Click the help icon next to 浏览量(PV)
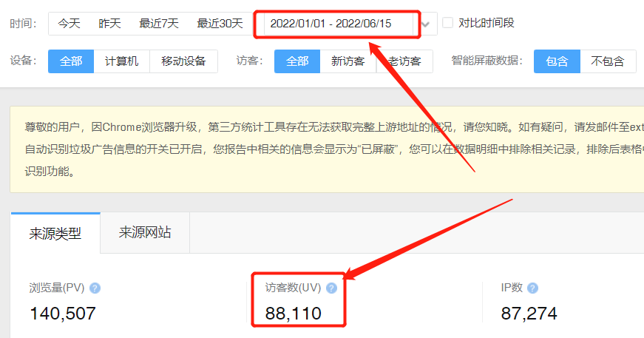The height and width of the screenshot is (338, 644). point(95,288)
